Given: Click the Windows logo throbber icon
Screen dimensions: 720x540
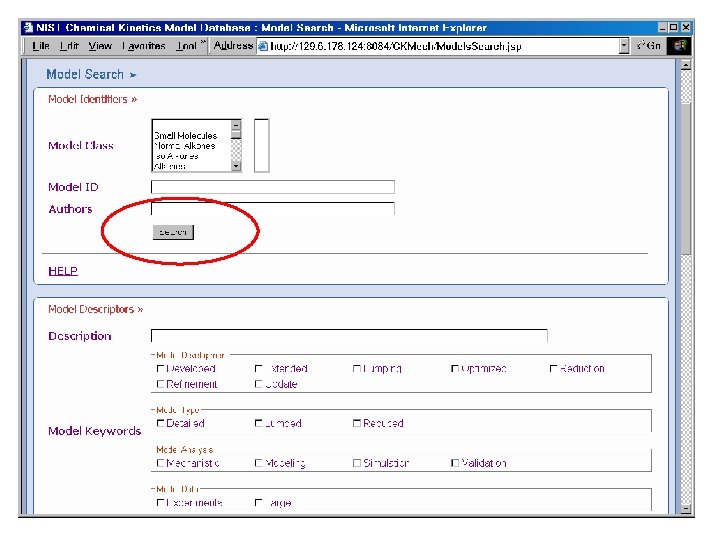Looking at the screenshot, I should [679, 46].
